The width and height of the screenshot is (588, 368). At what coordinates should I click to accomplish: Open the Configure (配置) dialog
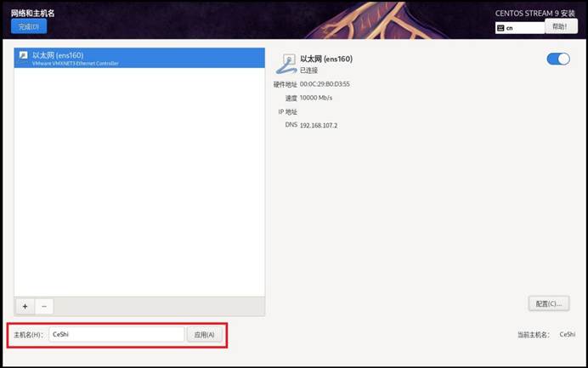coord(549,304)
